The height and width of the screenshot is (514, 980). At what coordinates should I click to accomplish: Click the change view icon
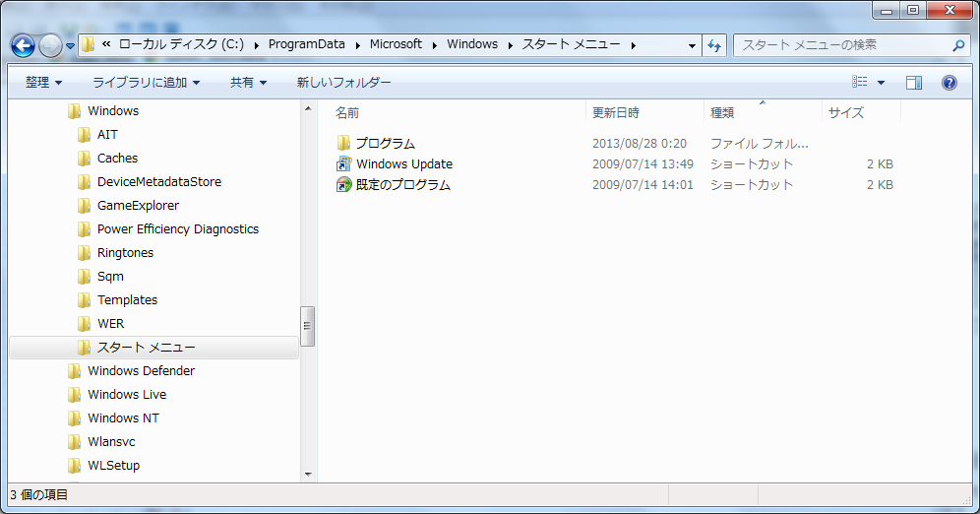pos(860,83)
